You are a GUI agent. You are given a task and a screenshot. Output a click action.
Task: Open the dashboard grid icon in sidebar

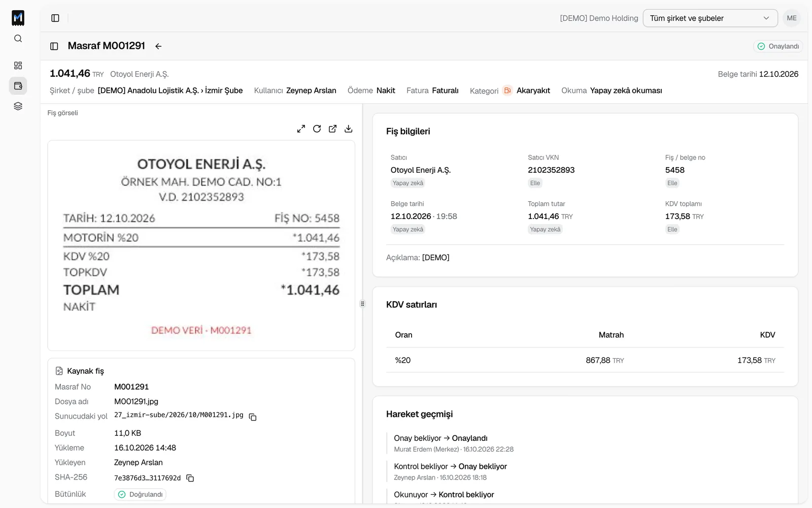(x=18, y=66)
